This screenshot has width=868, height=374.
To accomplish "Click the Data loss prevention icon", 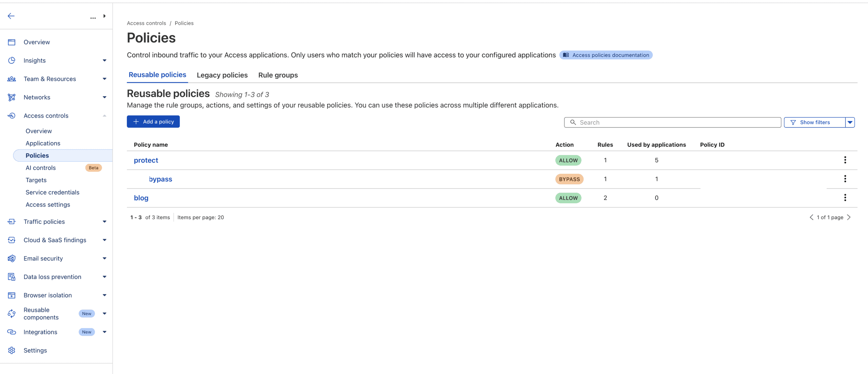I will [12, 277].
